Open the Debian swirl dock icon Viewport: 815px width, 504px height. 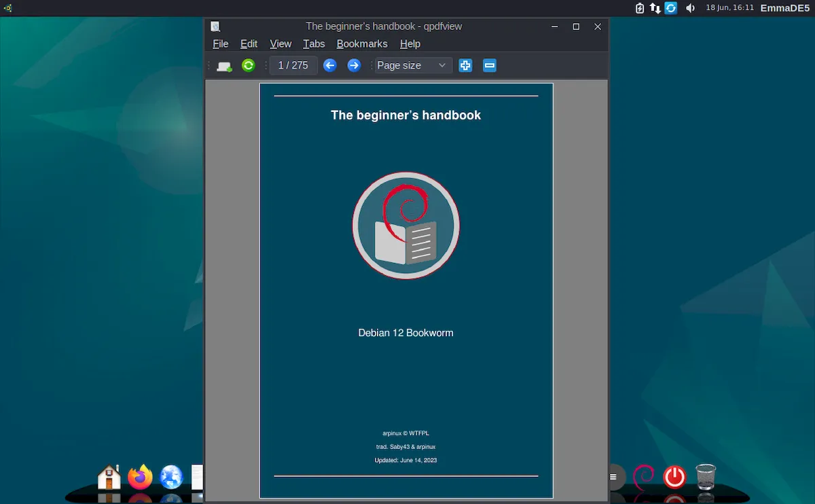643,477
